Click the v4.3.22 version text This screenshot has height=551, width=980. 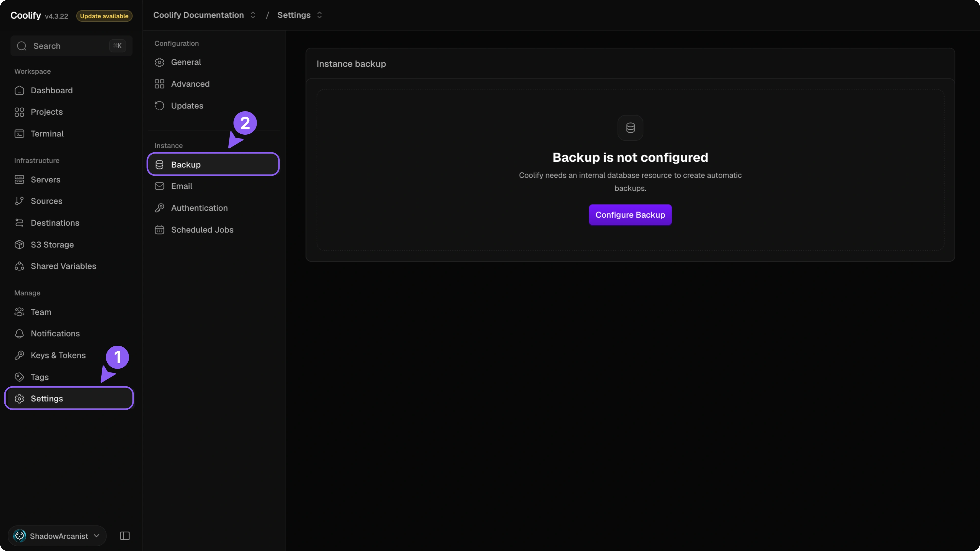point(56,16)
